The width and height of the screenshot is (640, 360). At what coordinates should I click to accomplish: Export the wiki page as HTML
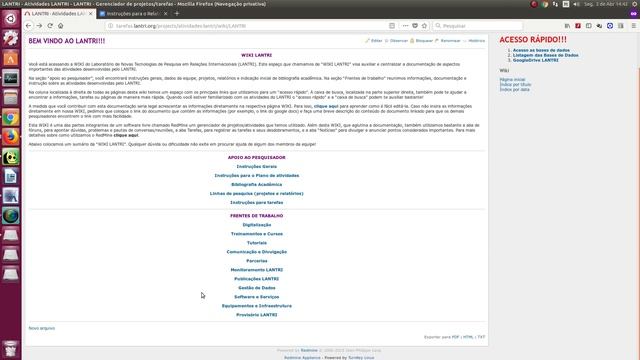point(468,337)
